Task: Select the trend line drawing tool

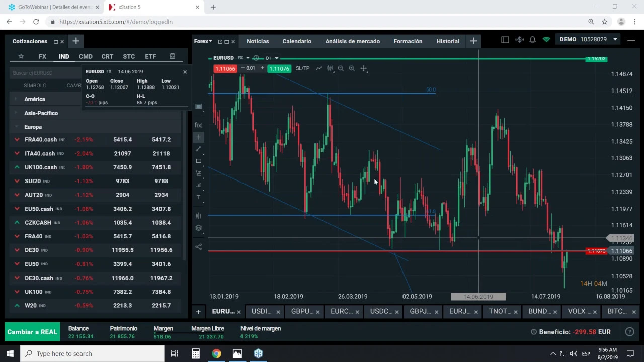Action: pyautogui.click(x=199, y=149)
